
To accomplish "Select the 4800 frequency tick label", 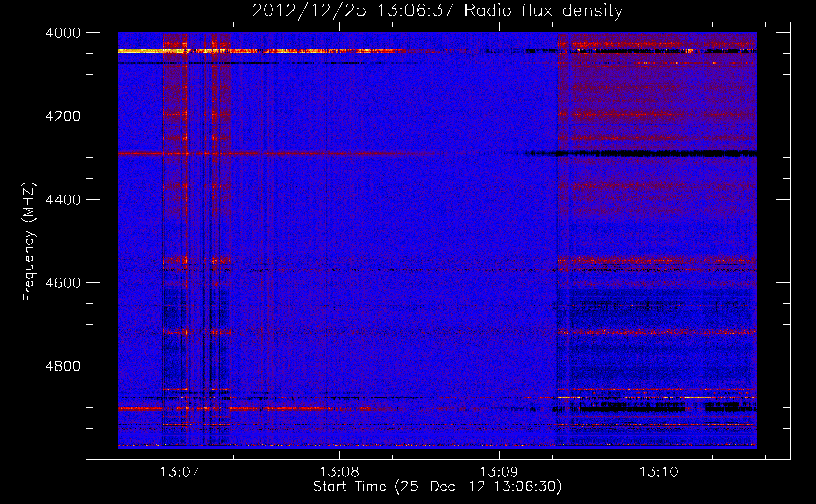I will coord(63,366).
